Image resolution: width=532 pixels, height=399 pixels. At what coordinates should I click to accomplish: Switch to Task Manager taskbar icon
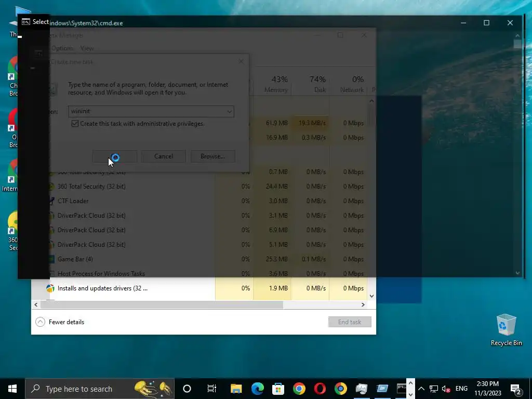[362, 389]
